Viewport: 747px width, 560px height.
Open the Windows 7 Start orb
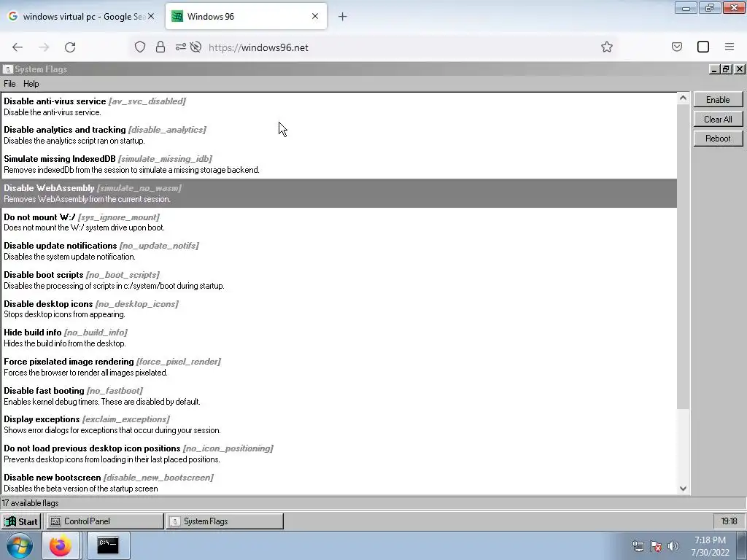pos(20,545)
